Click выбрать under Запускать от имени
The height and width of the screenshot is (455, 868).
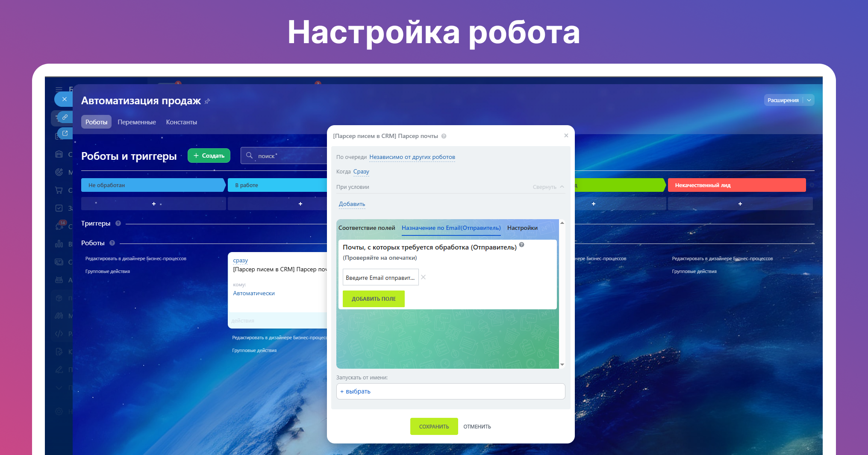(355, 391)
